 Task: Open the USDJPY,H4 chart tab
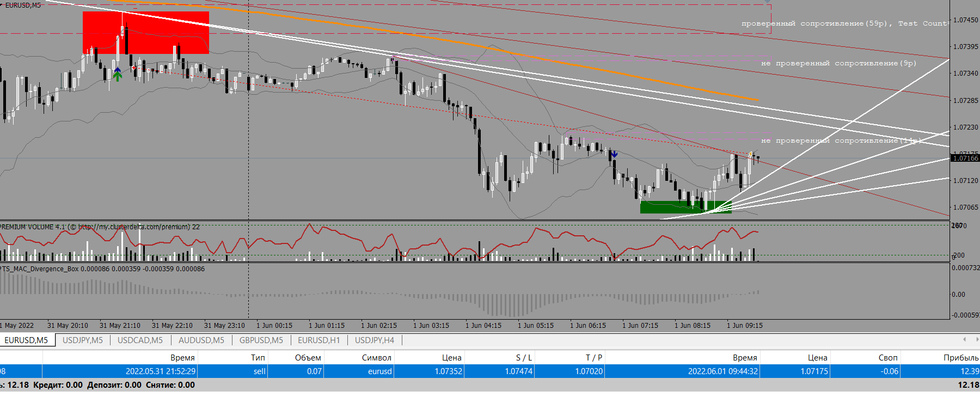pos(375,340)
